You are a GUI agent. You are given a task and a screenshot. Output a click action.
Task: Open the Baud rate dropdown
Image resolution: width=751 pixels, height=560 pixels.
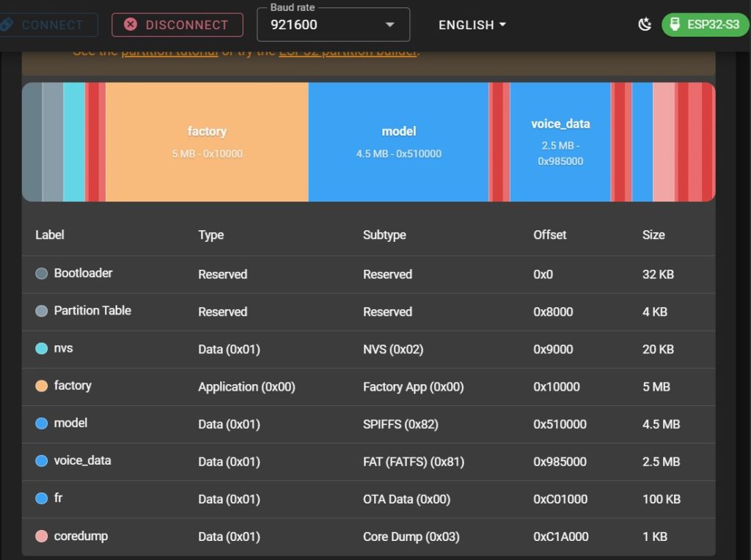[x=333, y=25]
